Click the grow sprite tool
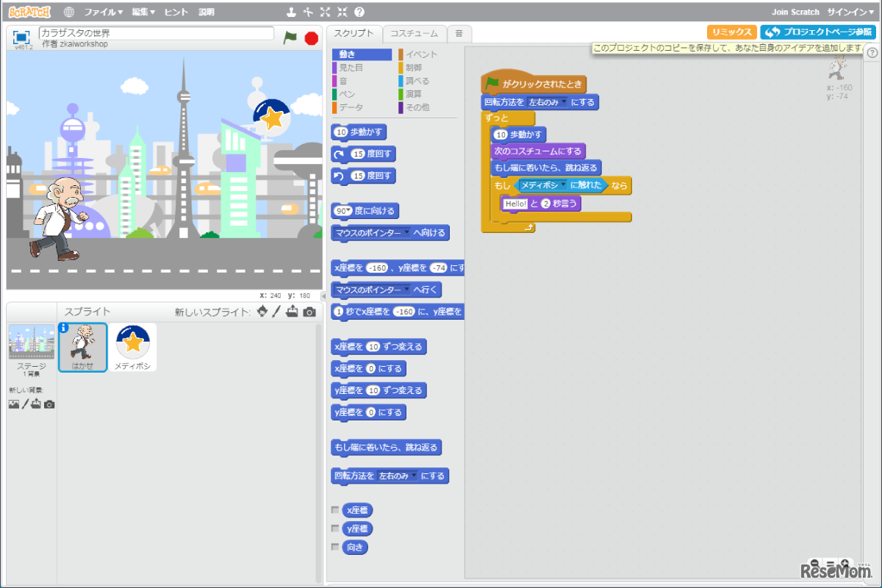 [325, 11]
